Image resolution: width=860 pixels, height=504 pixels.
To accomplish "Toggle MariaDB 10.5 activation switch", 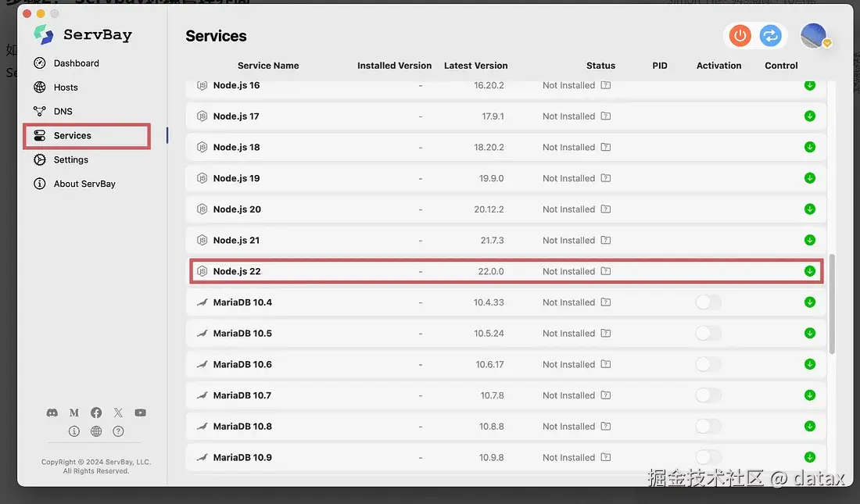I will coord(708,333).
